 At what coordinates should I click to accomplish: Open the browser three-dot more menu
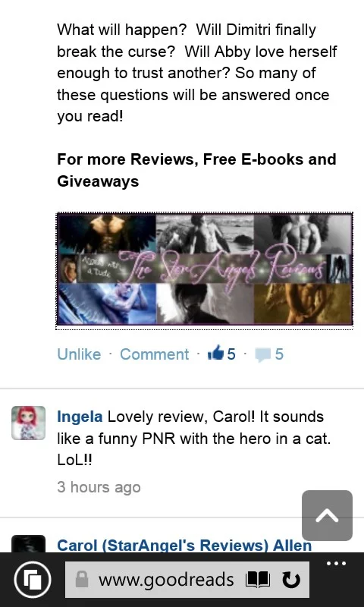tap(336, 563)
